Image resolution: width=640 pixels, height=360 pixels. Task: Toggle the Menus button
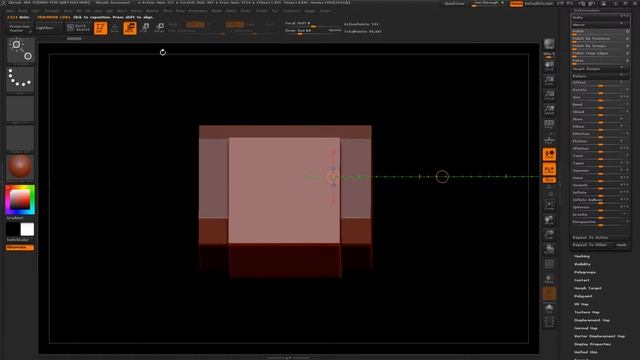516,3
